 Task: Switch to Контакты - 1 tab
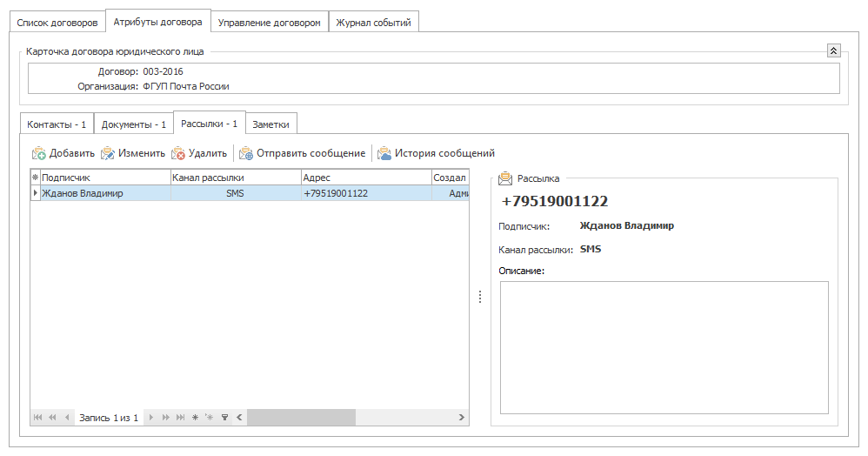57,124
